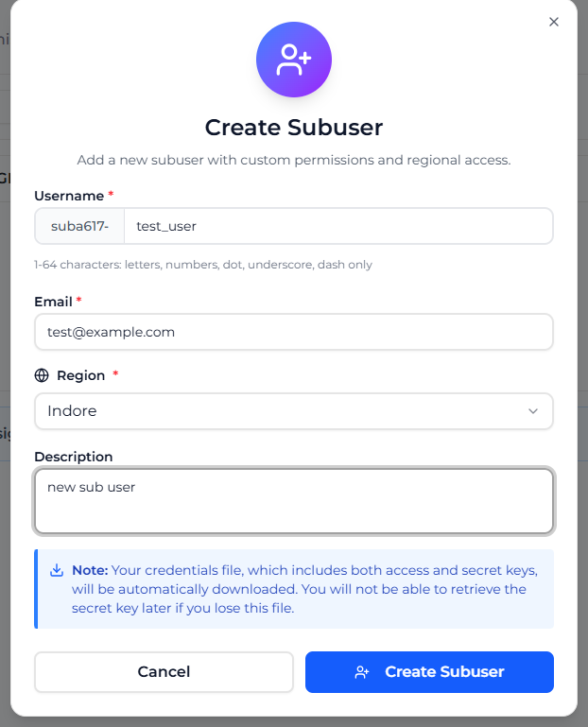Click the Region field label

tap(80, 375)
